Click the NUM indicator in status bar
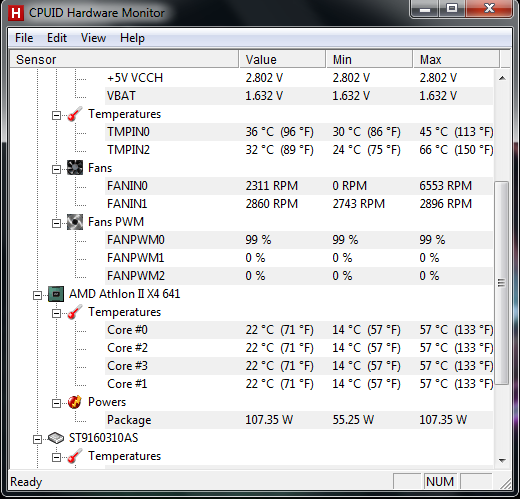 [x=440, y=482]
